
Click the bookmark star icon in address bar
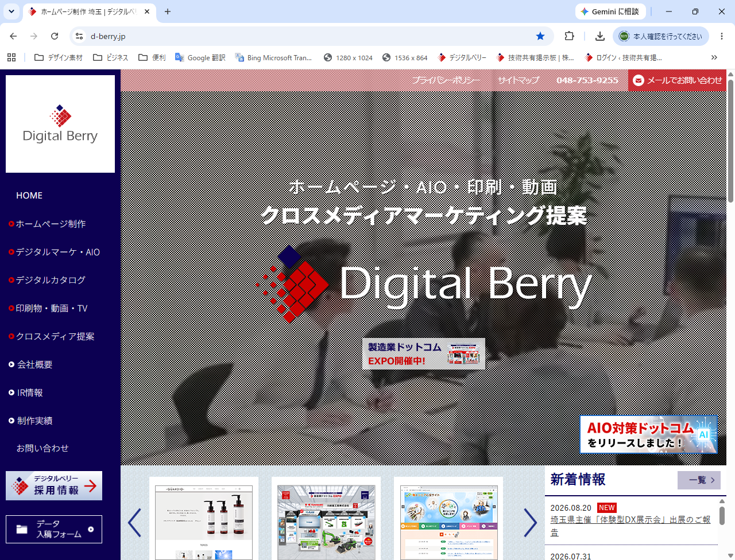[x=540, y=36]
